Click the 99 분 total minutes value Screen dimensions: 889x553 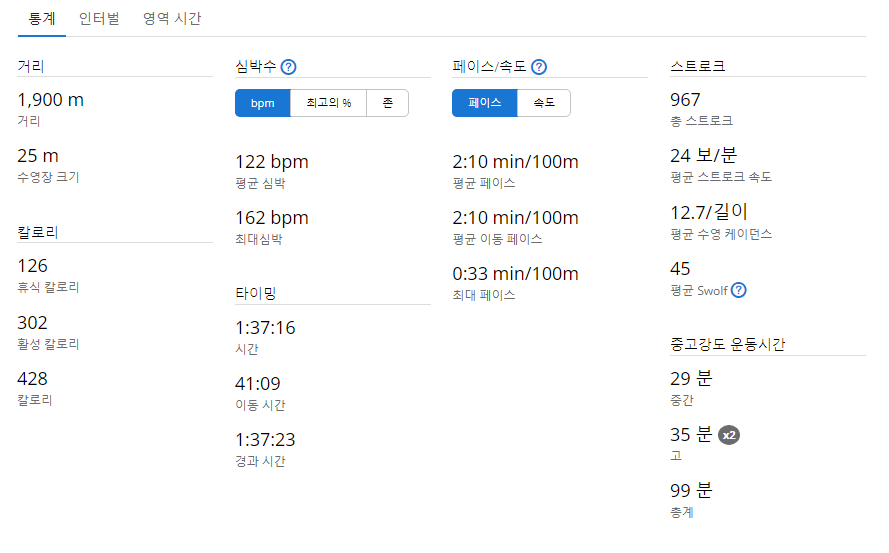691,491
